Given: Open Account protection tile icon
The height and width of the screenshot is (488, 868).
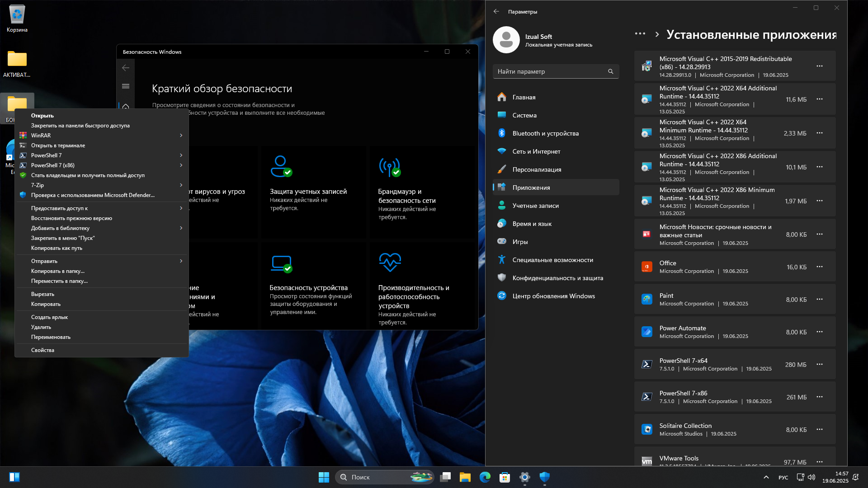Looking at the screenshot, I should 281,166.
